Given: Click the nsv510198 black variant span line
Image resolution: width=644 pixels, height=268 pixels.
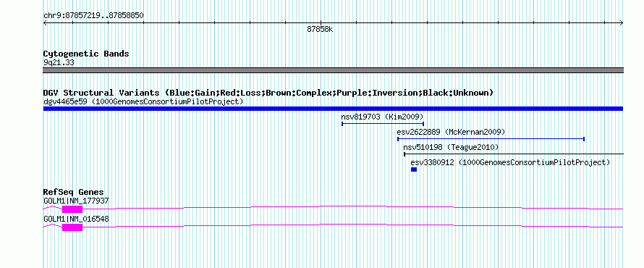Looking at the screenshot, I should coord(514,154).
